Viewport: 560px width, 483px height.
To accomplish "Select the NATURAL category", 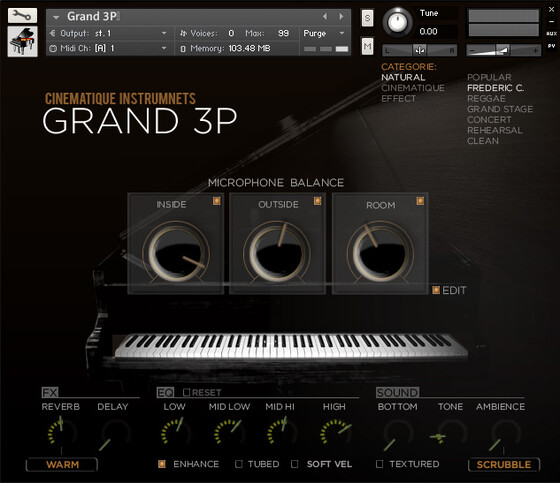I will pos(403,78).
